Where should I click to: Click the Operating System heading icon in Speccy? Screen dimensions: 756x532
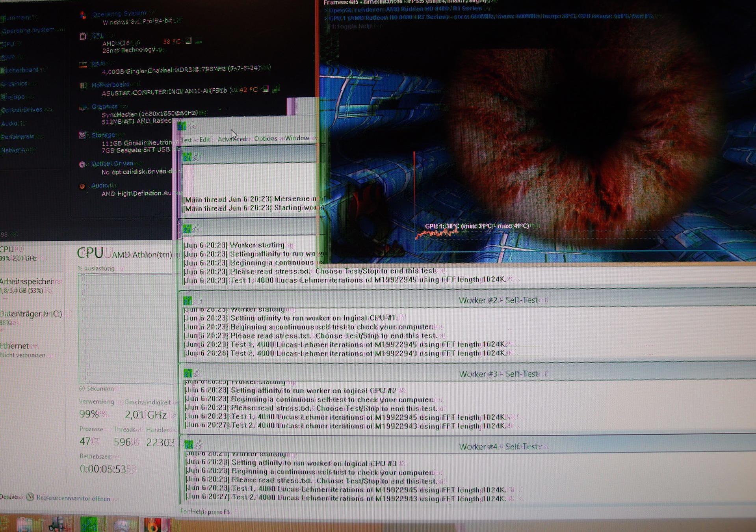coord(83,15)
